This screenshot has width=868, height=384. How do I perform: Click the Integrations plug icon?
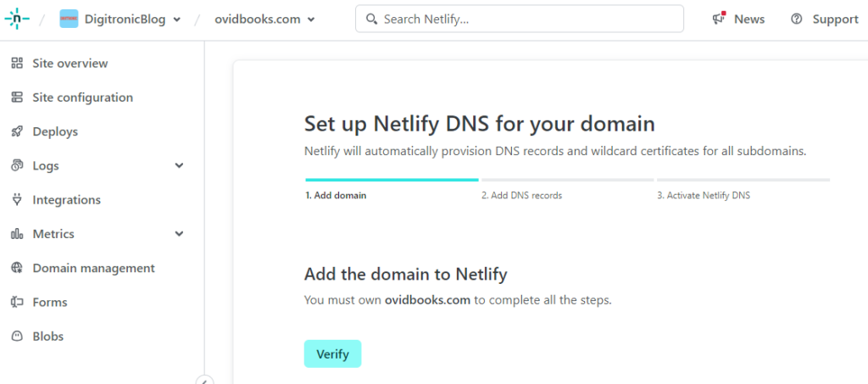[x=17, y=200]
